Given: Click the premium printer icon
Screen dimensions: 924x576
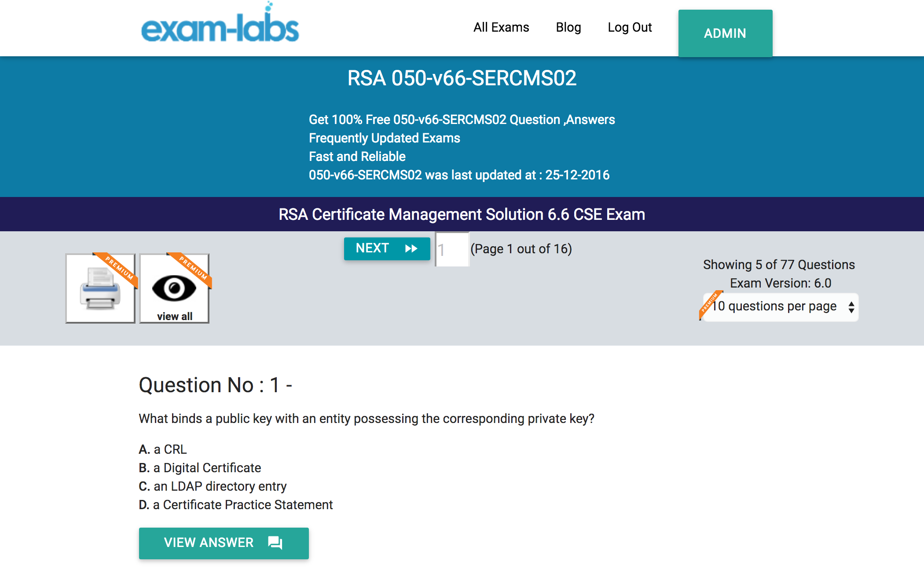Looking at the screenshot, I should 100,288.
